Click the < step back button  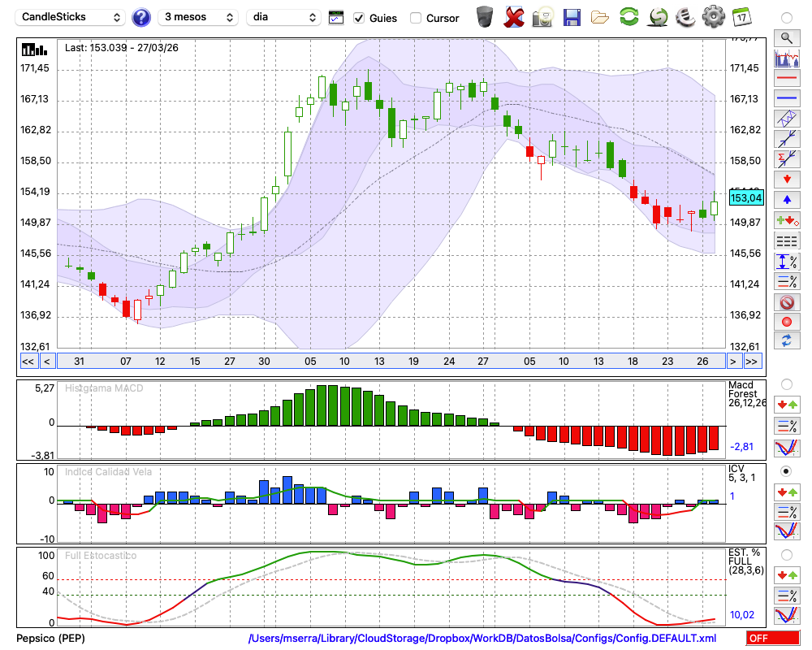tap(46, 361)
